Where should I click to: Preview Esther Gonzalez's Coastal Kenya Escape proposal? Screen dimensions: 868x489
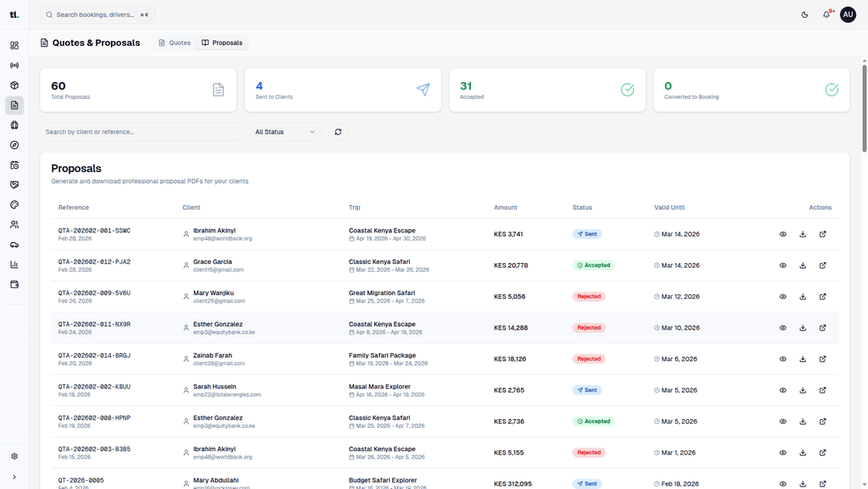pos(783,328)
